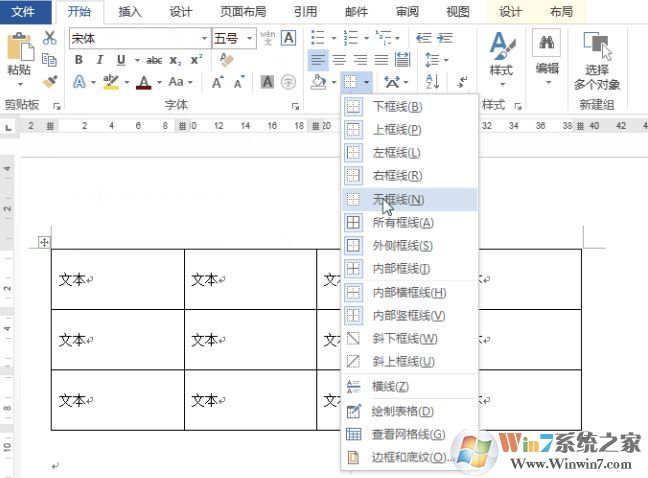Expand the underline style dropdown arrow
The height and width of the screenshot is (478, 648).
click(x=137, y=60)
